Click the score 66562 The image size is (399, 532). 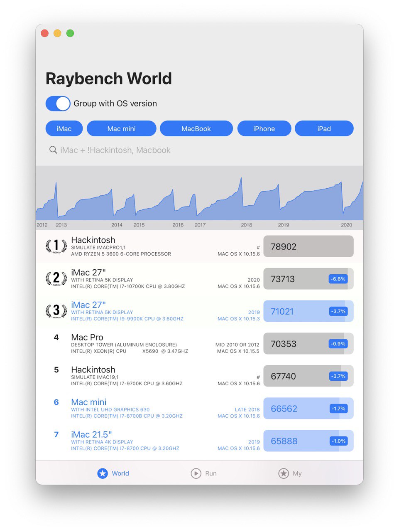pos(284,409)
